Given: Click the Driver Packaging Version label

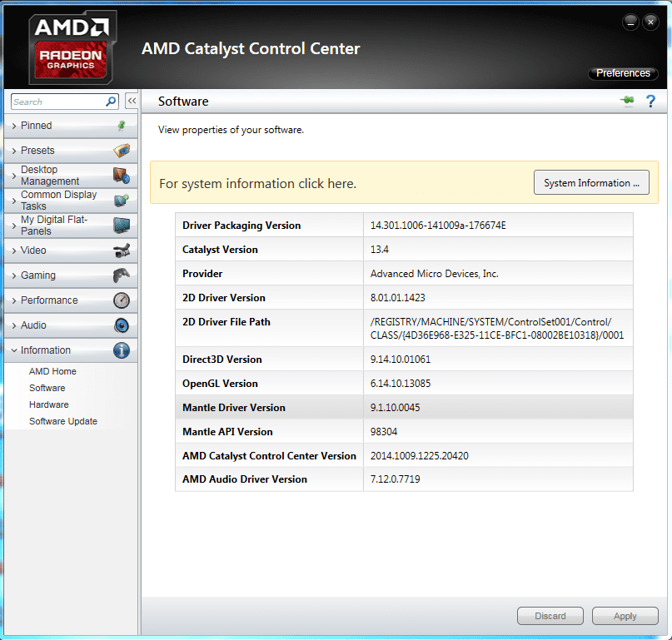Looking at the screenshot, I should click(x=241, y=226).
